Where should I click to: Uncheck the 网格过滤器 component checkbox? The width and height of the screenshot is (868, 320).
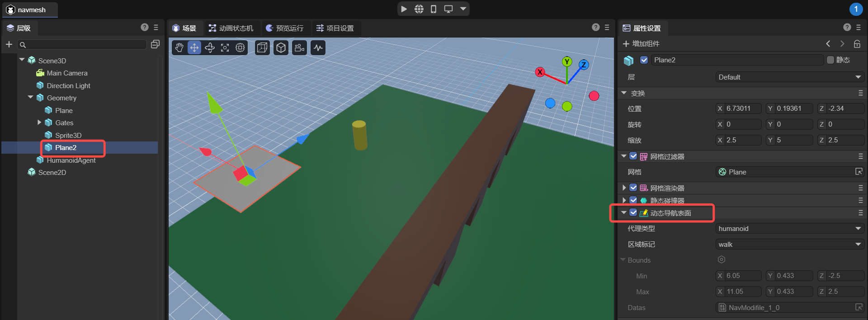(x=633, y=156)
